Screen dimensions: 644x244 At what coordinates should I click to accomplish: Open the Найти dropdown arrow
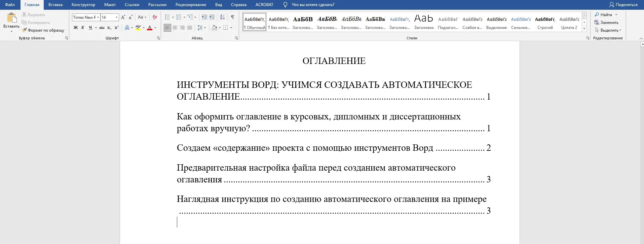click(616, 15)
